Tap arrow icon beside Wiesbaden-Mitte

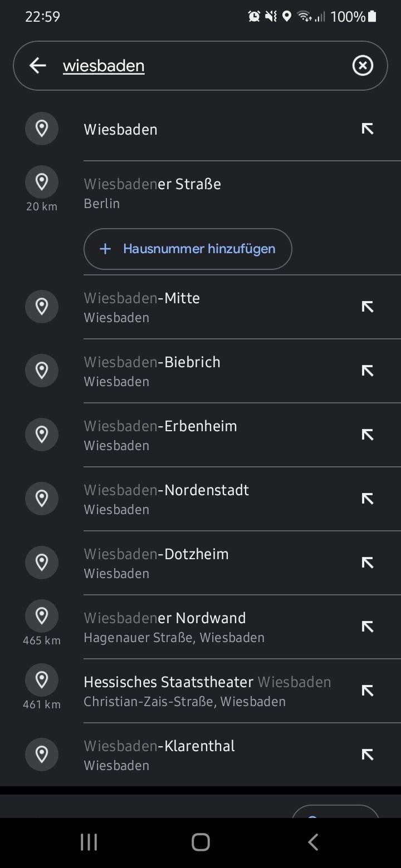(x=367, y=307)
